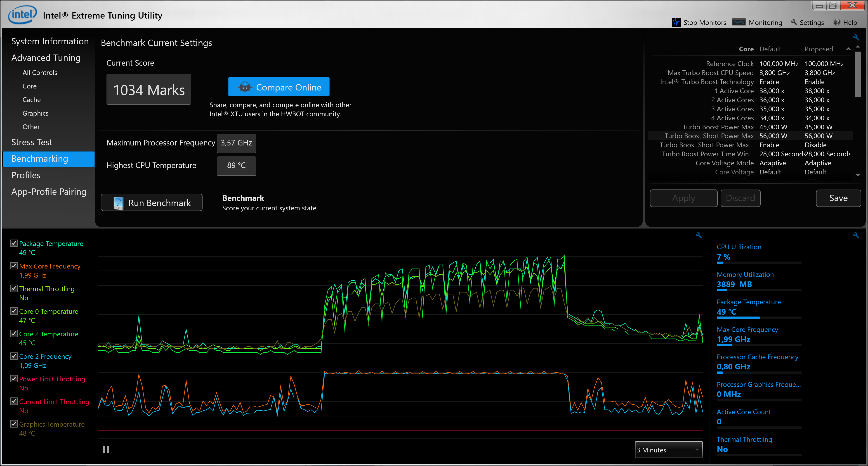Image resolution: width=868 pixels, height=466 pixels.
Task: Click the Reference Clock row
Action: (x=750, y=64)
